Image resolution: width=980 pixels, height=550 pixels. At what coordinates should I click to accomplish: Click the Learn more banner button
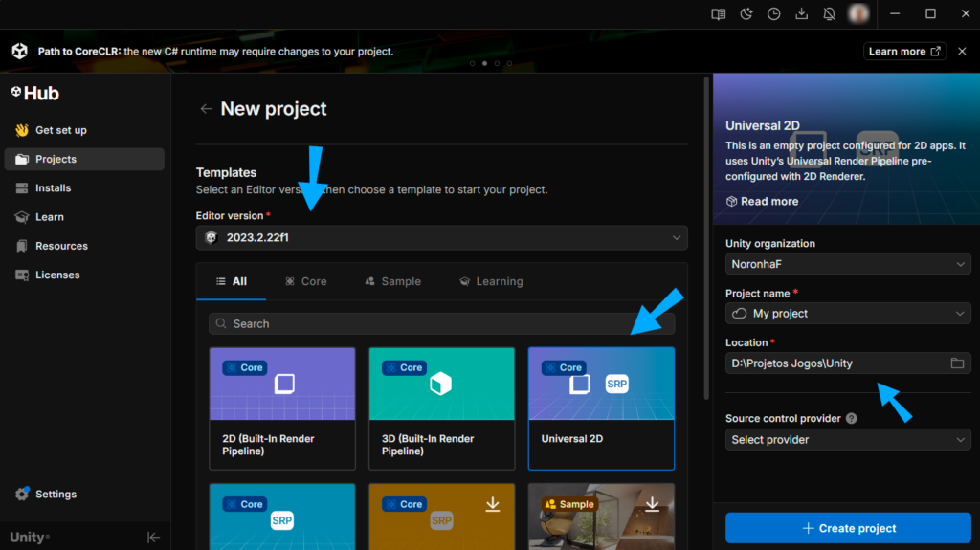click(x=904, y=52)
